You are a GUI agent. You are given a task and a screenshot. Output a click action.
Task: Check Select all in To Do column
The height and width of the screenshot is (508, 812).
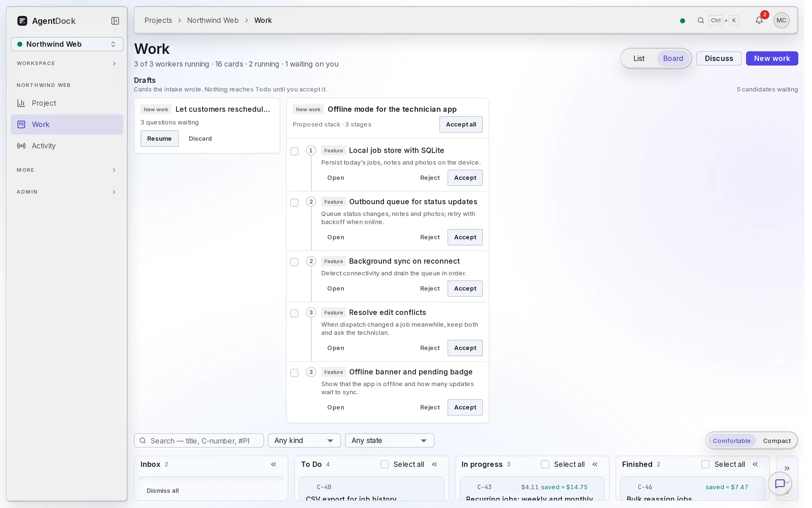[x=385, y=464]
